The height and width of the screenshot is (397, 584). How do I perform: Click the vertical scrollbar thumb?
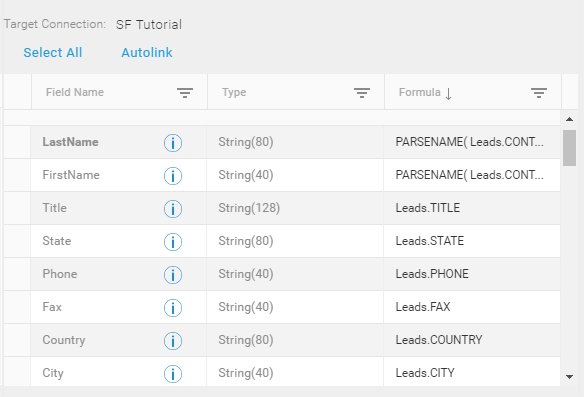click(x=569, y=147)
